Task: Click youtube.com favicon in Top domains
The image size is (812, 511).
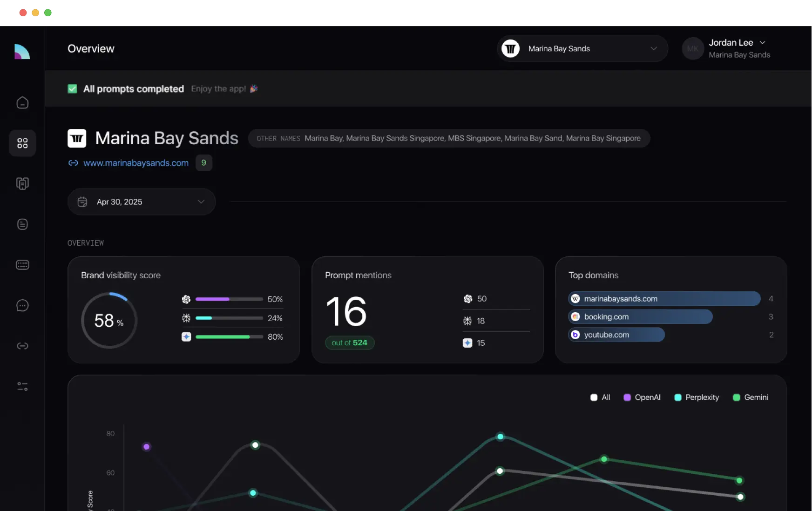Action: [575, 335]
